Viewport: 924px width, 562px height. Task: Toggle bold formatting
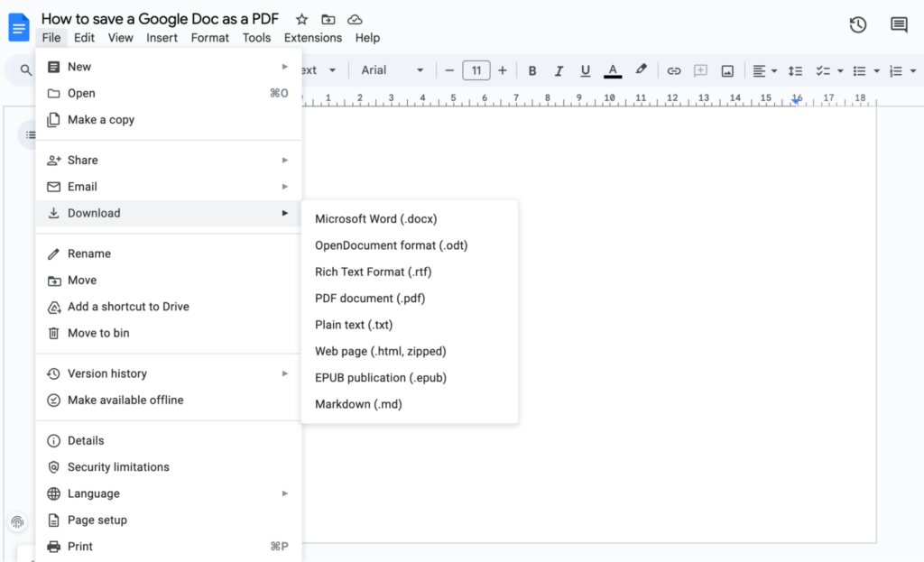[532, 70]
